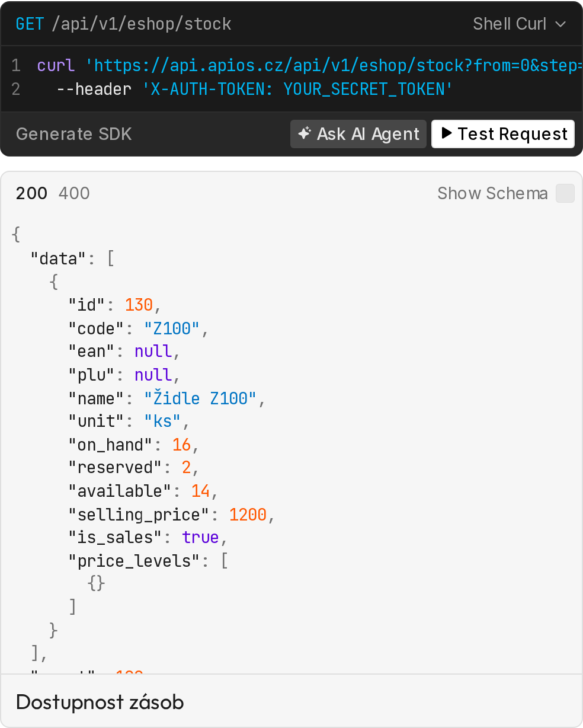Click the empty object {} under price_levels
583x728 pixels.
tap(96, 583)
